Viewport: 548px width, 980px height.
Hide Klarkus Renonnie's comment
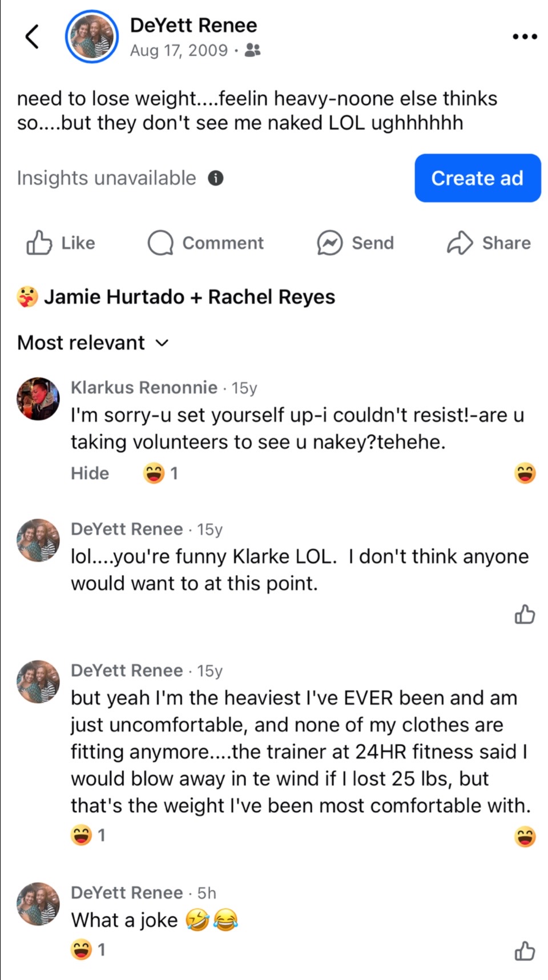click(x=90, y=473)
